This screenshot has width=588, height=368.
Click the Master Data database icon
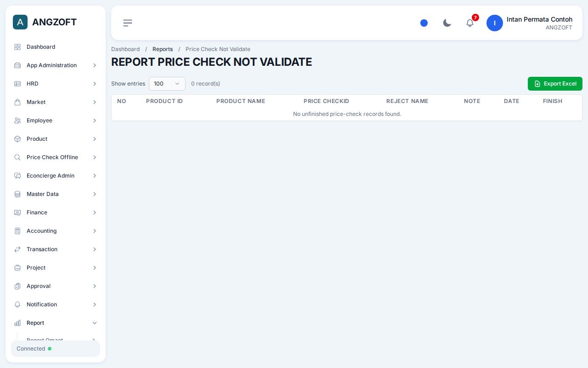click(17, 194)
